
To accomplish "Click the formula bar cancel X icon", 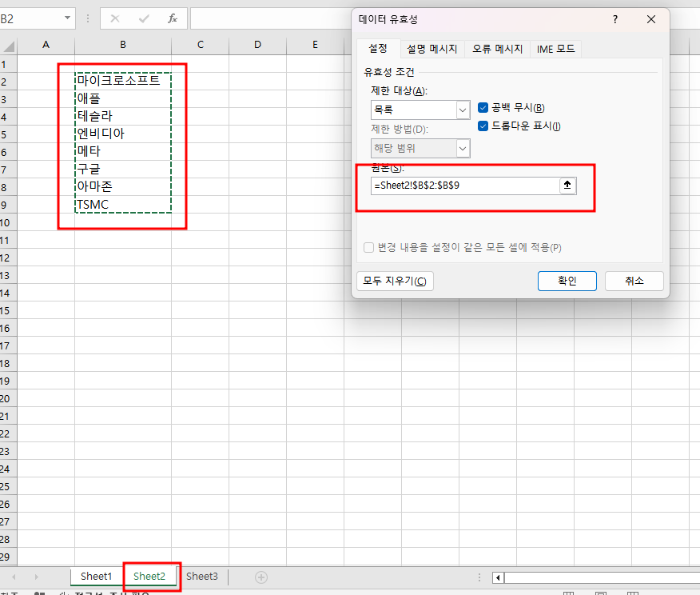I will 115,18.
